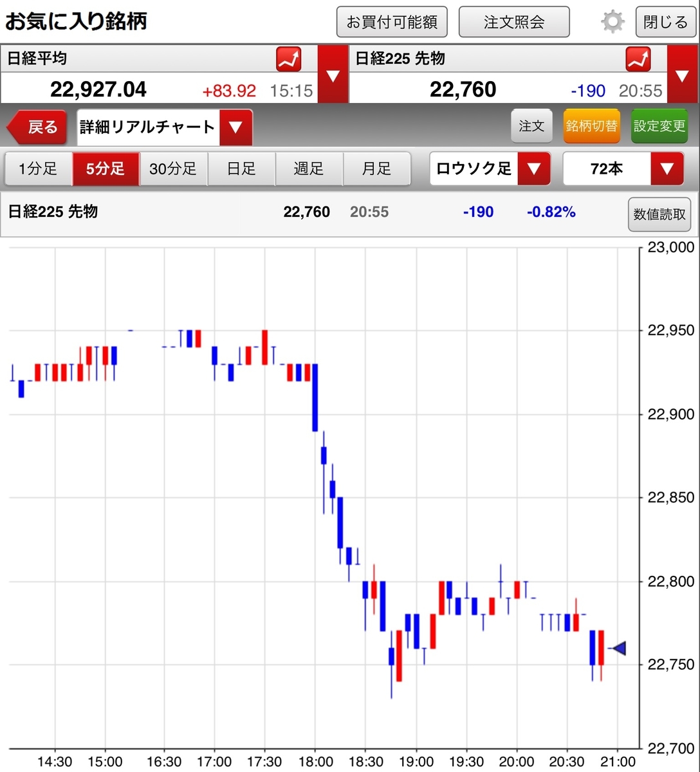The image size is (700, 772).
Task: Tap the chart icon beside 日経225 先物
Action: [638, 59]
